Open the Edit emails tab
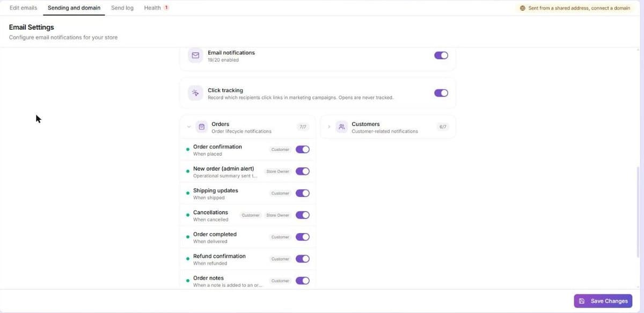 24,8
